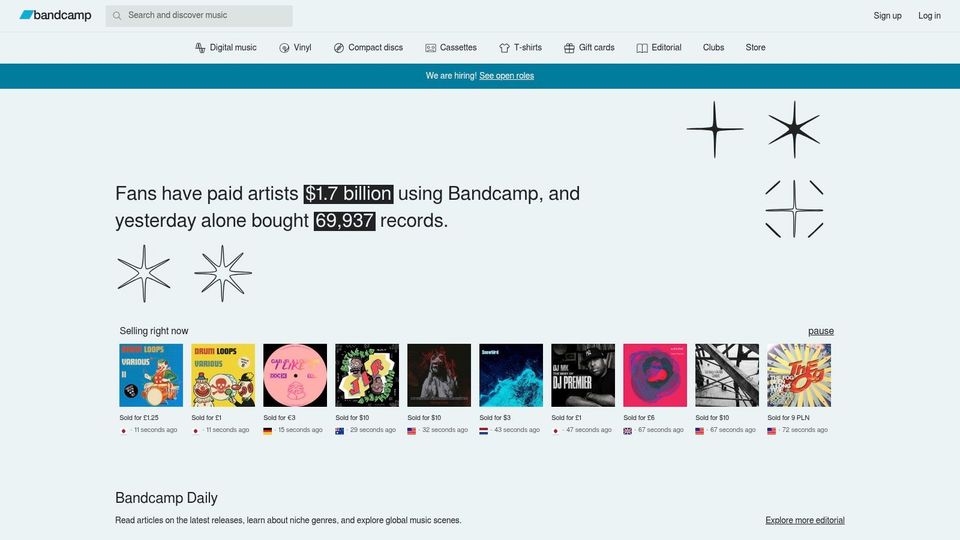Open album sold 29 seconds ago
This screenshot has width=960, height=540.
pyautogui.click(x=367, y=375)
